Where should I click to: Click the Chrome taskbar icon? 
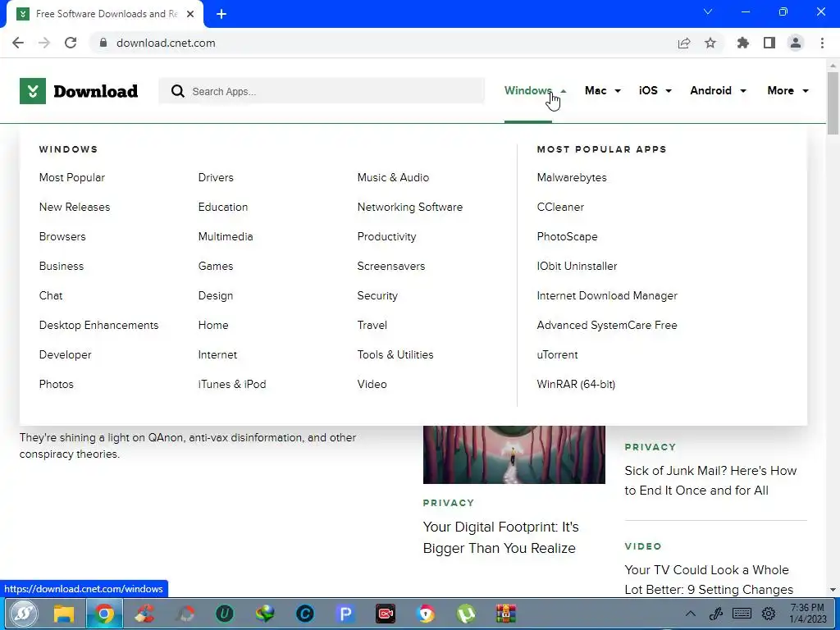click(104, 614)
